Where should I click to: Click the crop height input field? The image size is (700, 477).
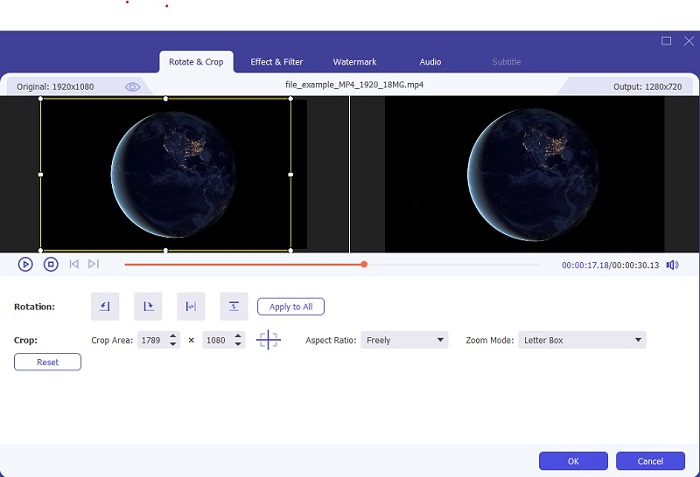216,340
